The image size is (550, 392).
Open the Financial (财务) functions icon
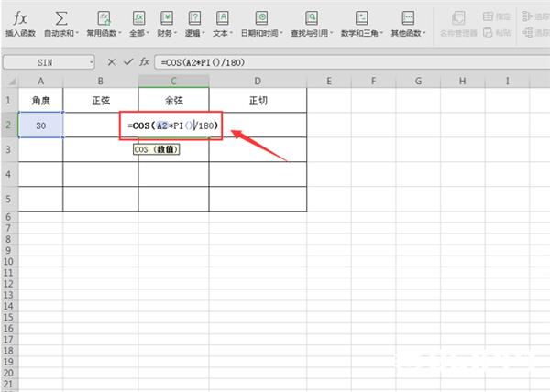coord(167,18)
